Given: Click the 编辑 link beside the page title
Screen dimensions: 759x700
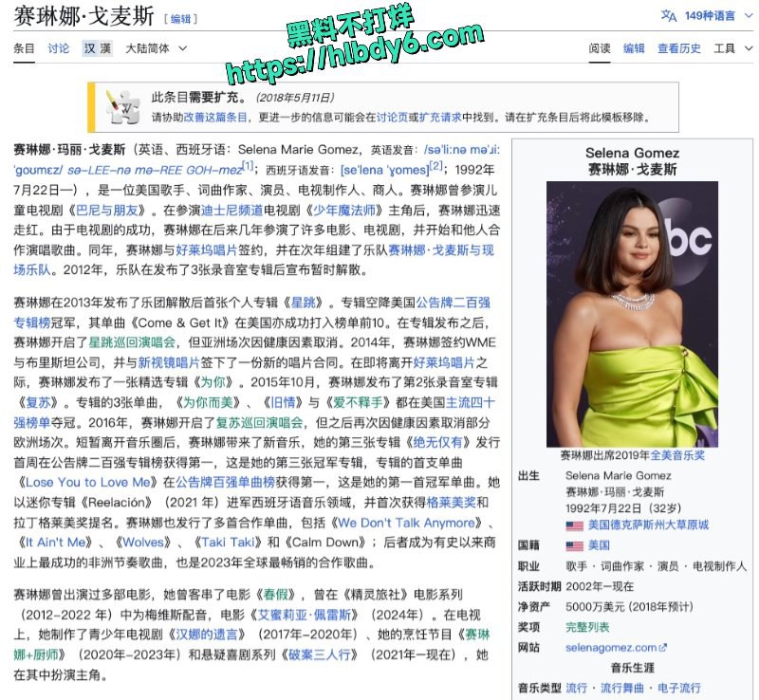Looking at the screenshot, I should click(180, 19).
